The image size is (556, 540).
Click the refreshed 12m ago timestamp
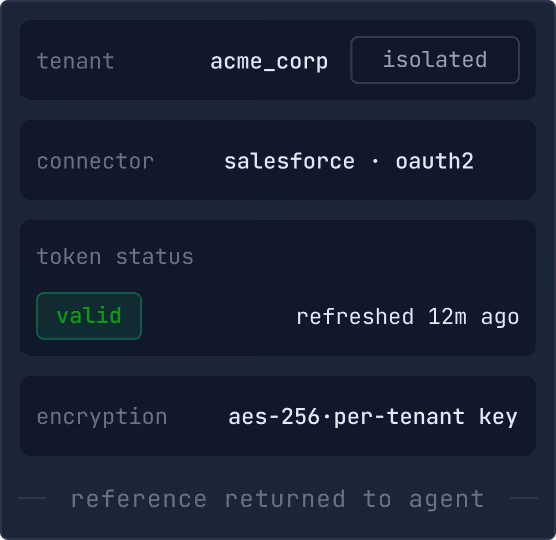click(x=408, y=317)
